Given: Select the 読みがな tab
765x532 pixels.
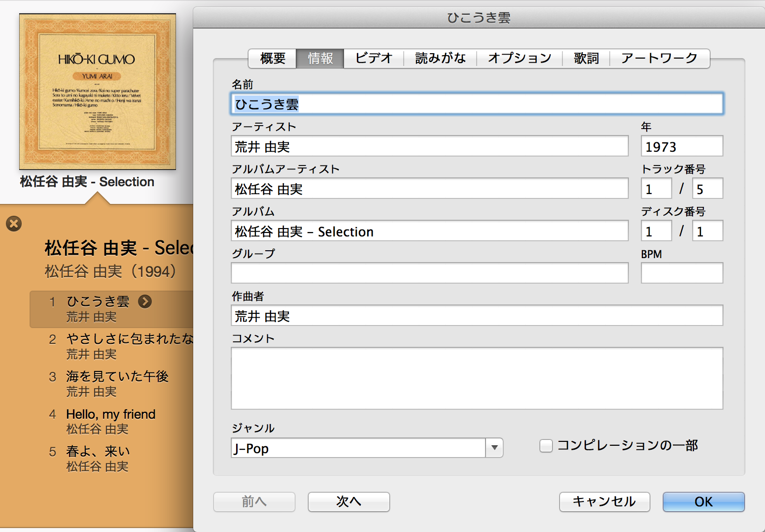Looking at the screenshot, I should 440,59.
